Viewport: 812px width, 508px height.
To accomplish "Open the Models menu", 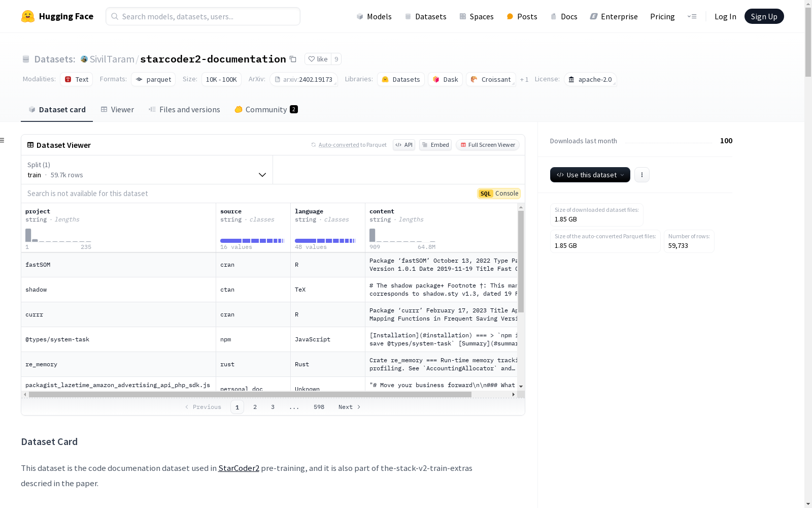I will click(374, 16).
